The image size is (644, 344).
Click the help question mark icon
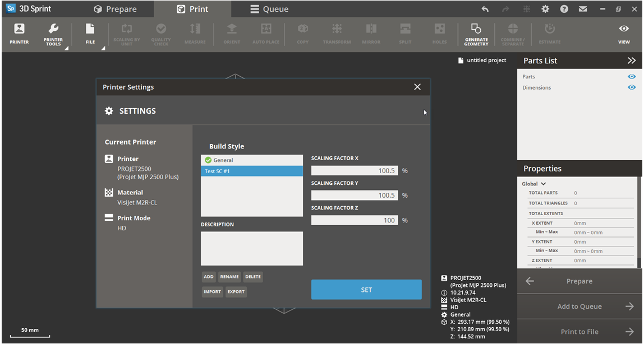click(x=564, y=9)
